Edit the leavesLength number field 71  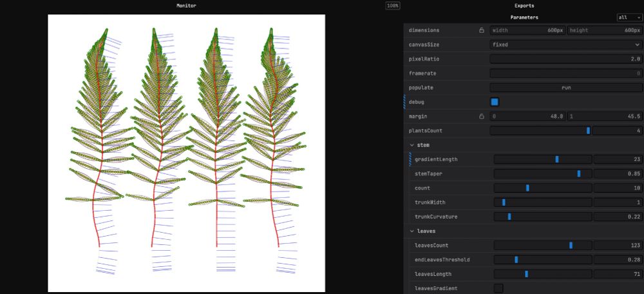(618, 274)
